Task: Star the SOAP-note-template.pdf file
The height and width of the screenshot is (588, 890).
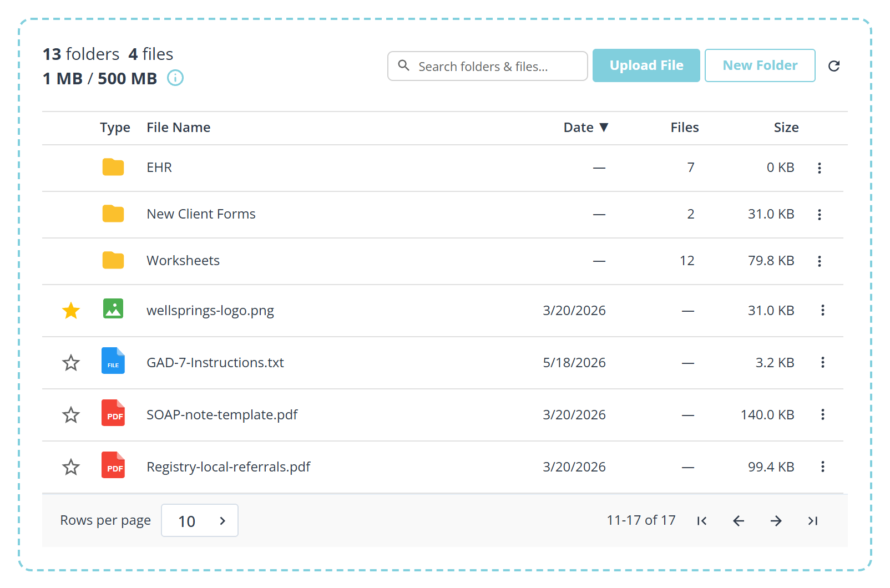Action: [71, 415]
